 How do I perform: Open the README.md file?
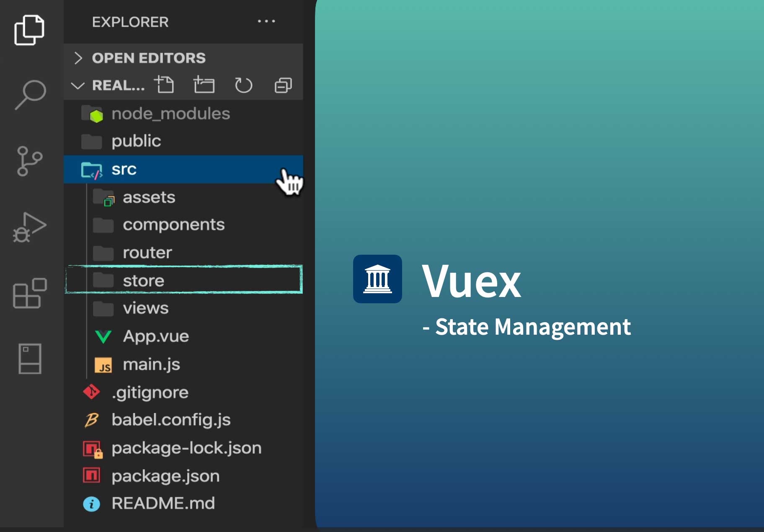tap(183, 503)
